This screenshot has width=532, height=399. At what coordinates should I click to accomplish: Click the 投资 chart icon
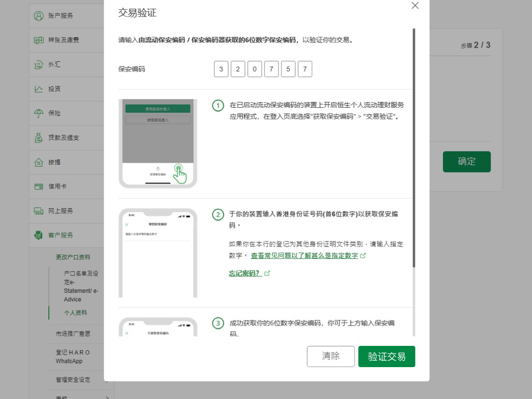pos(39,89)
